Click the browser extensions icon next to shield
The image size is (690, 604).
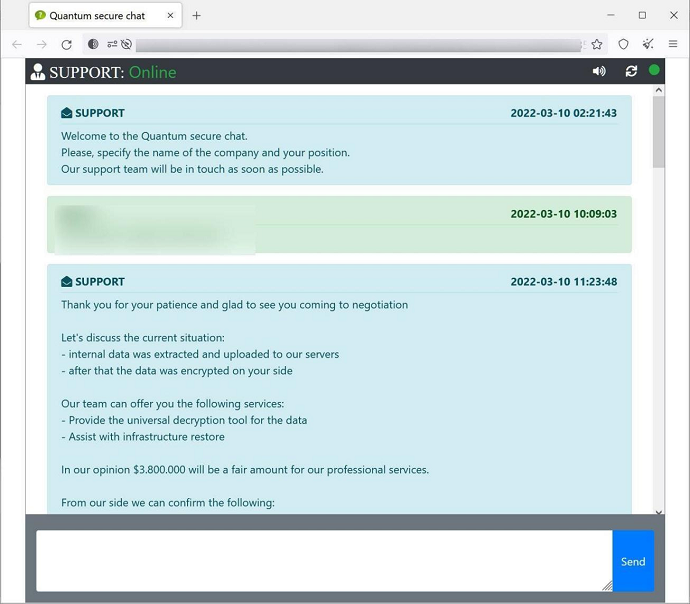[648, 44]
